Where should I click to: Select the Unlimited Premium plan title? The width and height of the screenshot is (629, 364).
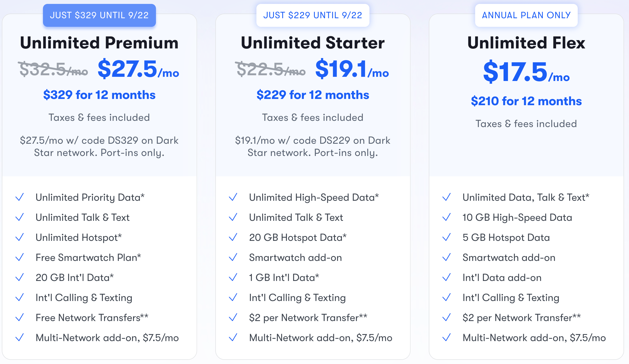pos(99,43)
